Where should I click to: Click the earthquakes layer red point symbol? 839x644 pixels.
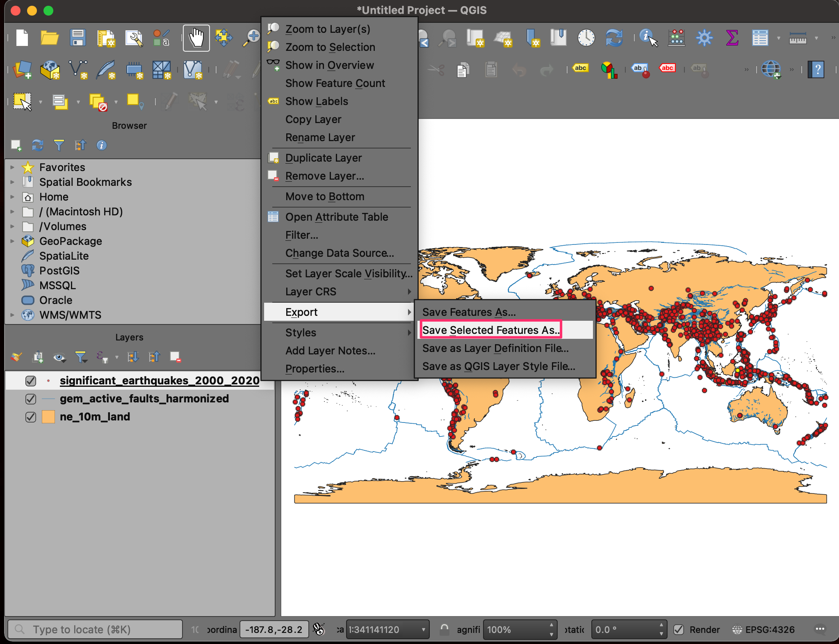tap(48, 381)
